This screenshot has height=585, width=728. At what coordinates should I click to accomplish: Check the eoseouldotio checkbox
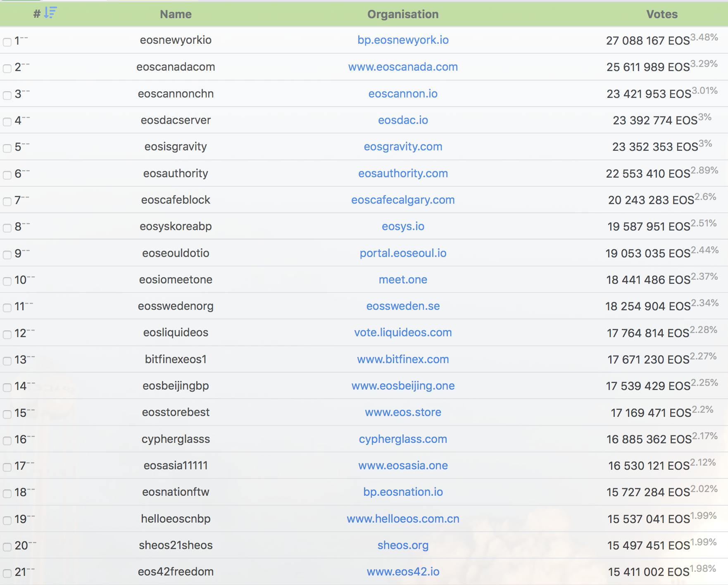point(7,255)
